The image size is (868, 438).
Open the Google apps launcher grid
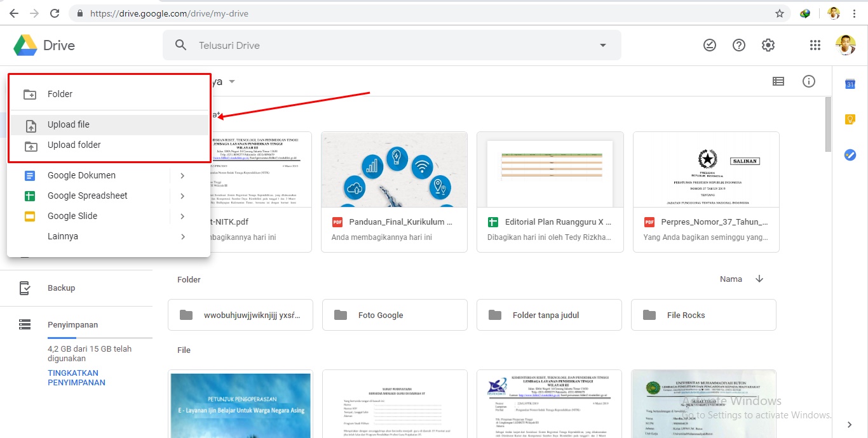(815, 45)
